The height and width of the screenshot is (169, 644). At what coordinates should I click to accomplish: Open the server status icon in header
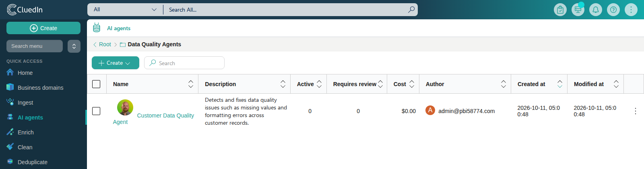[x=578, y=10]
